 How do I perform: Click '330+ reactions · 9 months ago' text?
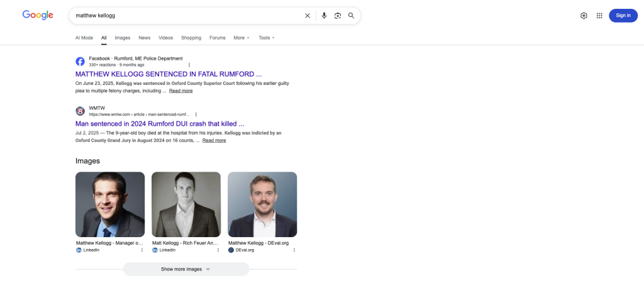coord(116,65)
